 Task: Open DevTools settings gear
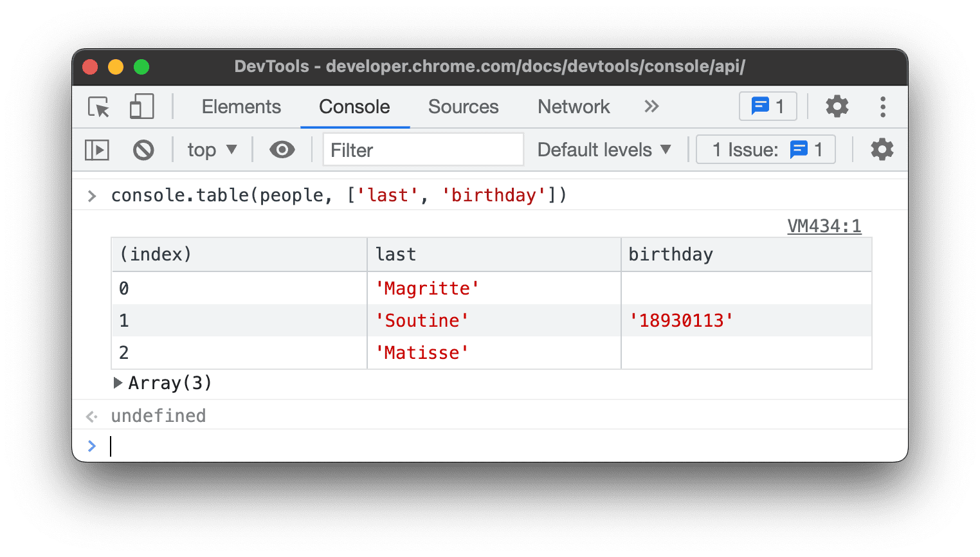(837, 106)
